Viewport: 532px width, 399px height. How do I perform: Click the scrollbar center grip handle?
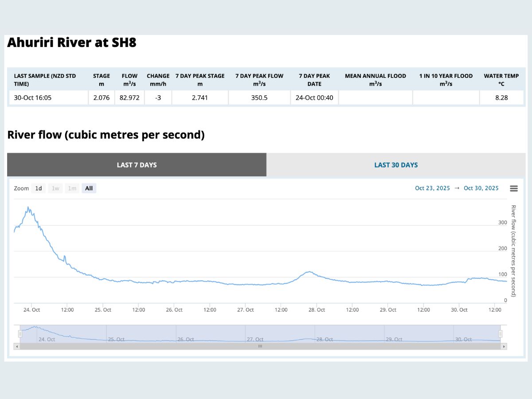click(x=260, y=346)
